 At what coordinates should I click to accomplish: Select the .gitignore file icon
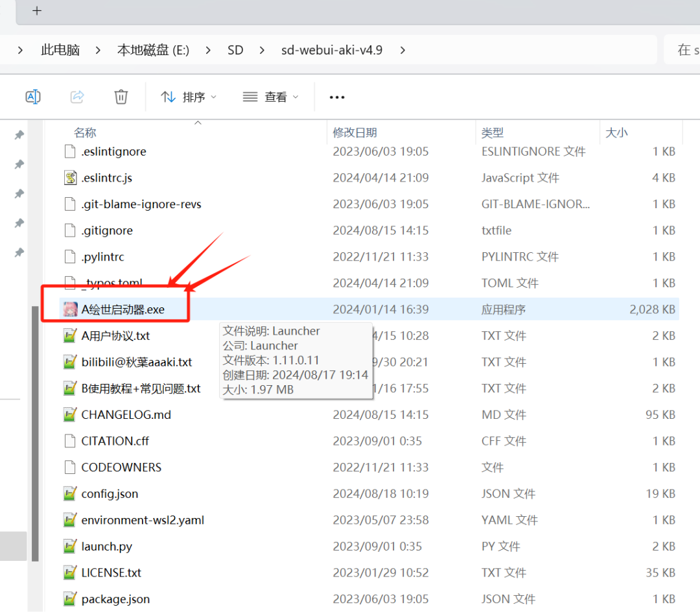70,230
